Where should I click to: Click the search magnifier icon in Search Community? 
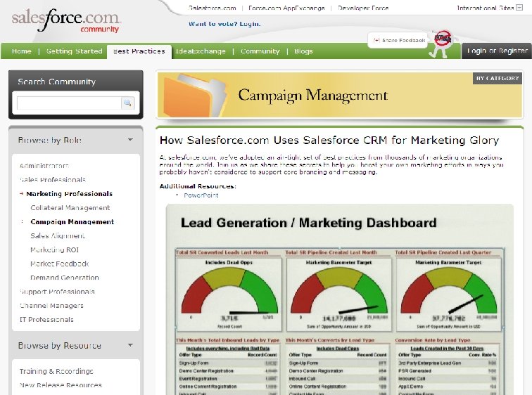pyautogui.click(x=127, y=103)
